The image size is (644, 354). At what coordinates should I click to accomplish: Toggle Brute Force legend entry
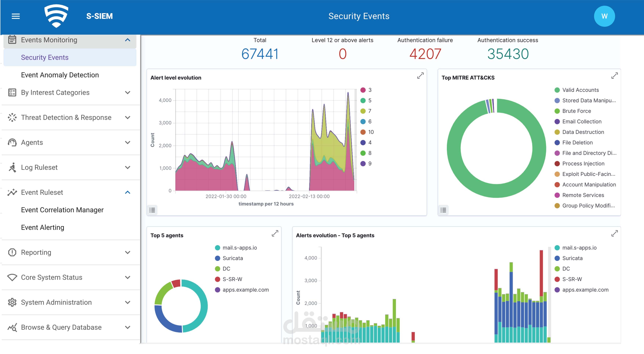[573, 111]
